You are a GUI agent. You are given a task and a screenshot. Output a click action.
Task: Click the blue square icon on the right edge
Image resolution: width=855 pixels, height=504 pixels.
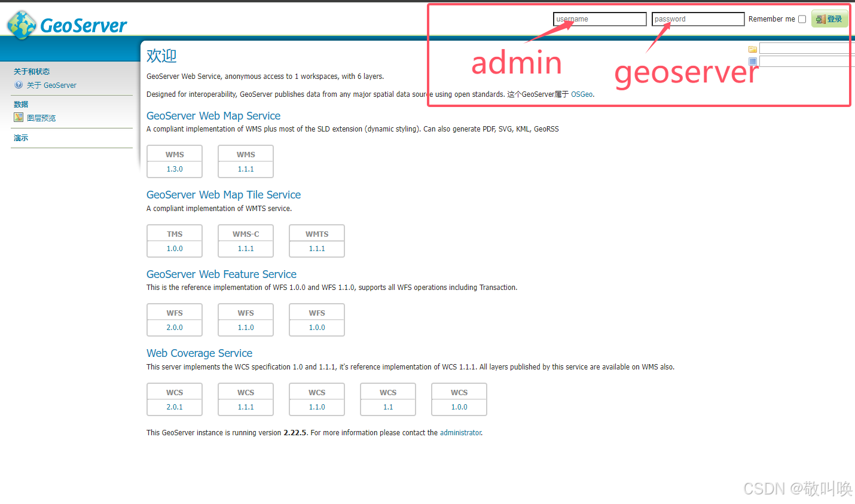(x=752, y=60)
